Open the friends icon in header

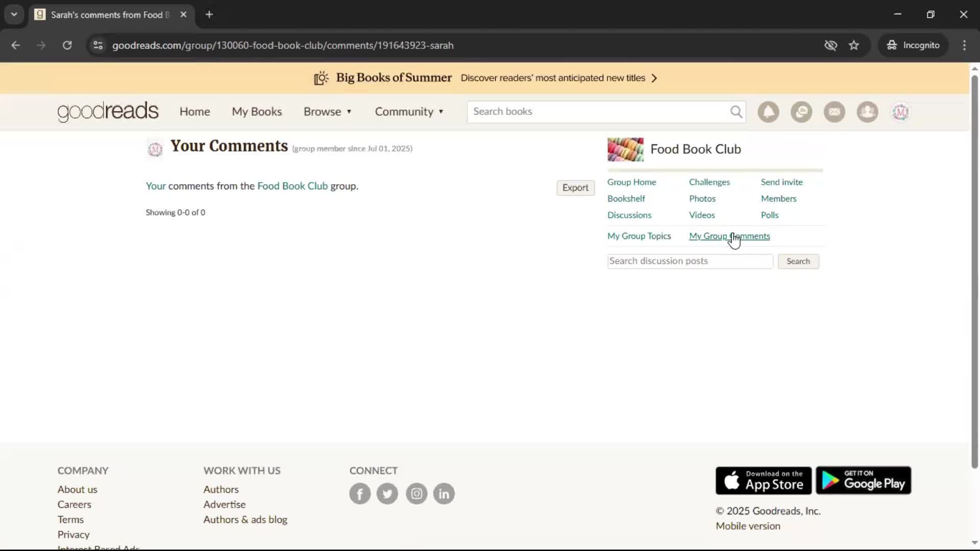[867, 112]
